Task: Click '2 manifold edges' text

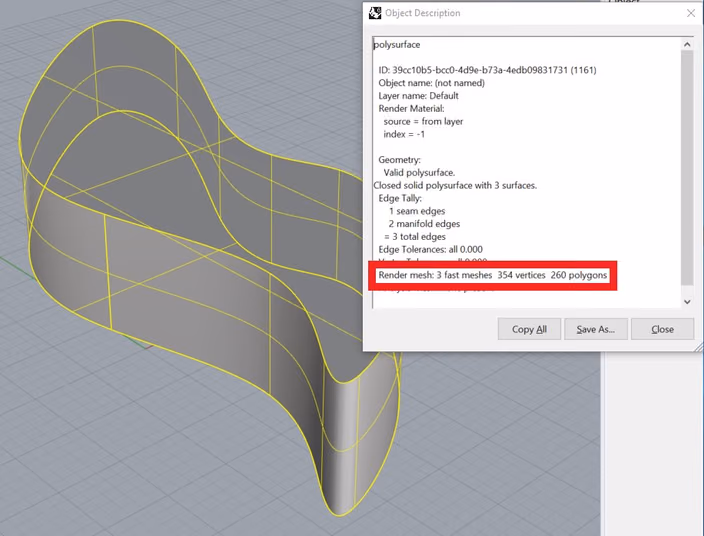Action: (x=424, y=224)
